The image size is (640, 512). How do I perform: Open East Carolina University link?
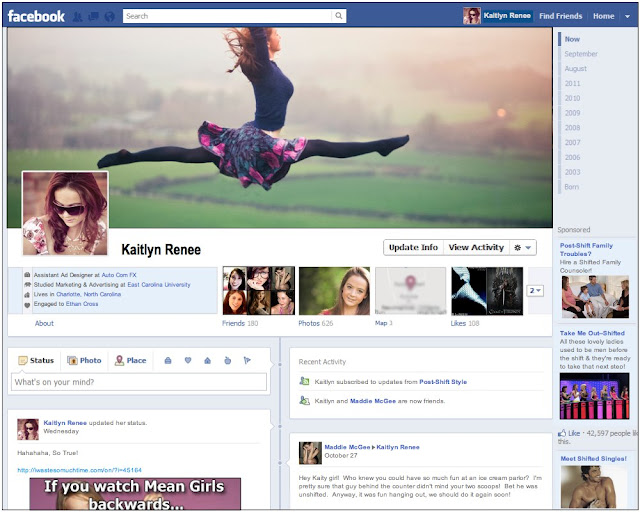pyautogui.click(x=159, y=285)
